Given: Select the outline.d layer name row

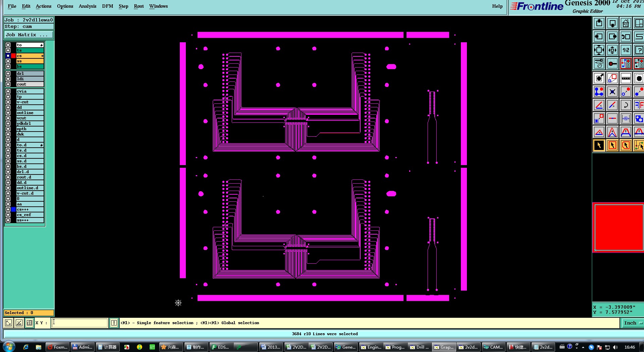Looking at the screenshot, I should point(30,188).
